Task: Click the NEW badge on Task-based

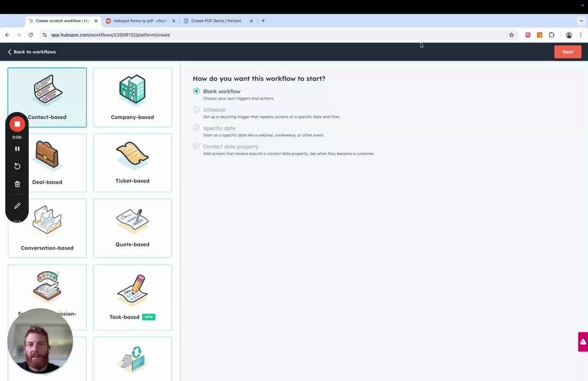Action: (x=149, y=317)
